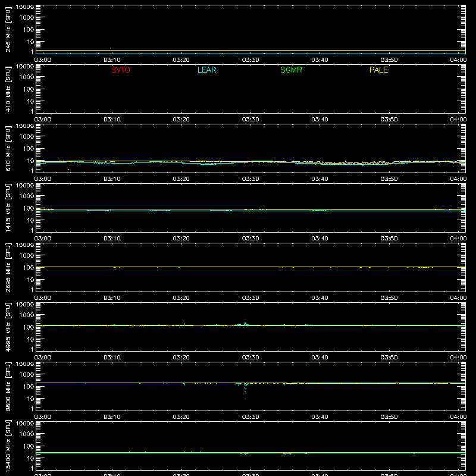The image size is (476, 476).
Task: Click 03:20 time label below 610 MHz panel
Action: click(181, 179)
